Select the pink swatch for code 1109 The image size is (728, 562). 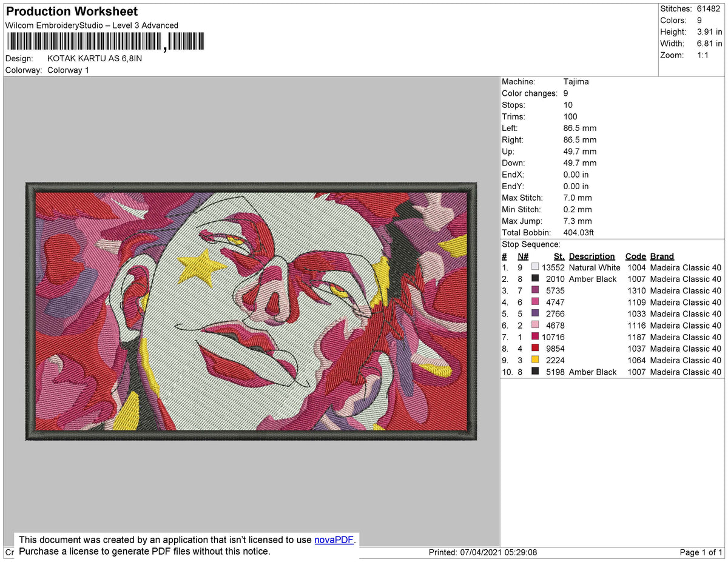[x=536, y=302]
